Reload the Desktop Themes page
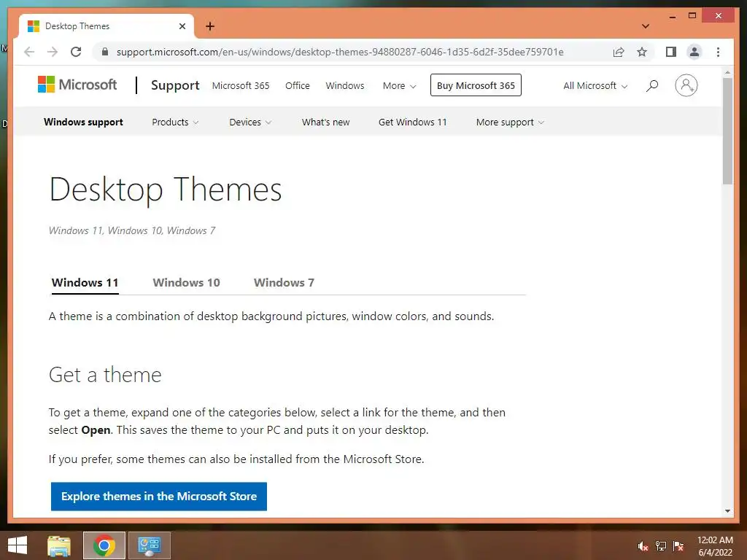 coord(76,52)
